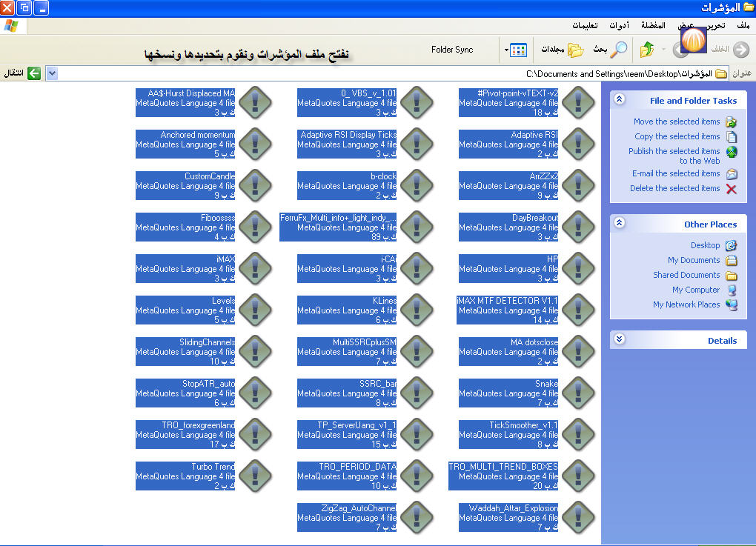Open the Tools (أدوات) menu
Image resolution: width=756 pixels, height=546 pixels.
(x=619, y=25)
